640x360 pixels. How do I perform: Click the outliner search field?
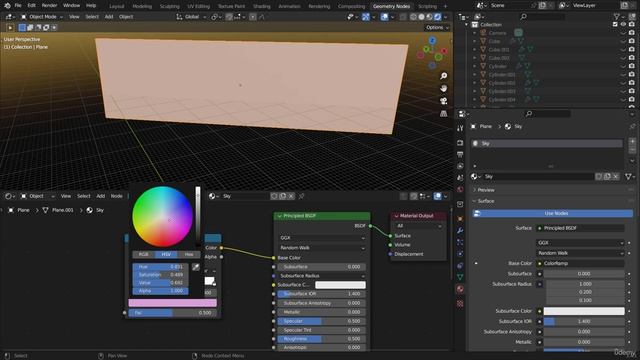coord(543,17)
